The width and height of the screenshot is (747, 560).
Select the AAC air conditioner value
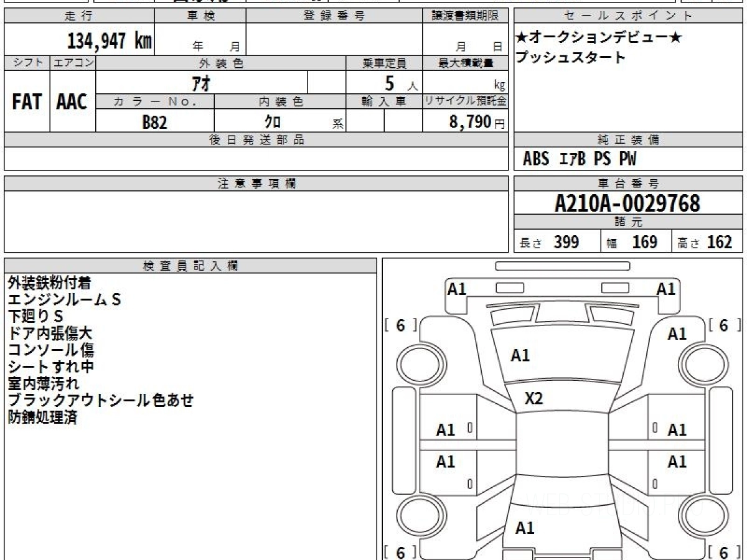[x=72, y=101]
